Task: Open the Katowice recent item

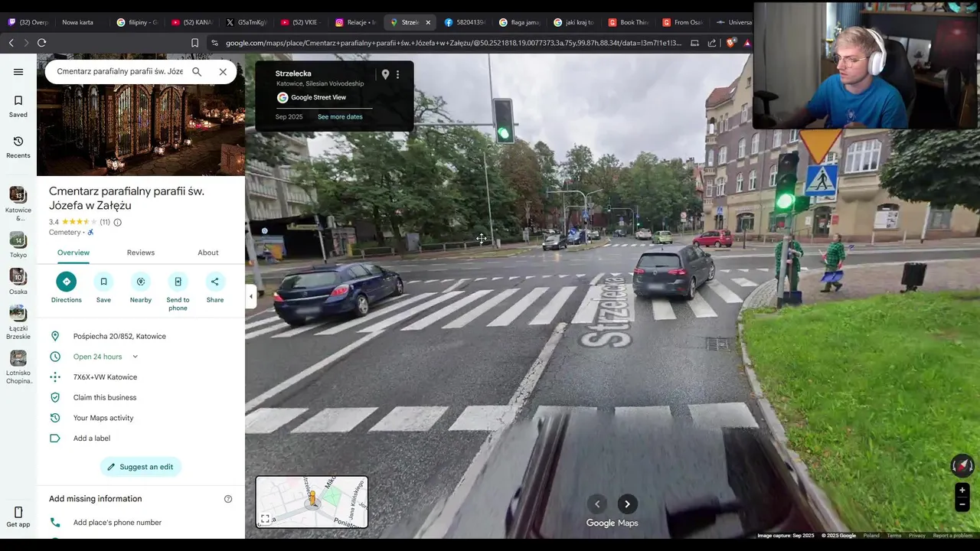Action: pyautogui.click(x=18, y=203)
